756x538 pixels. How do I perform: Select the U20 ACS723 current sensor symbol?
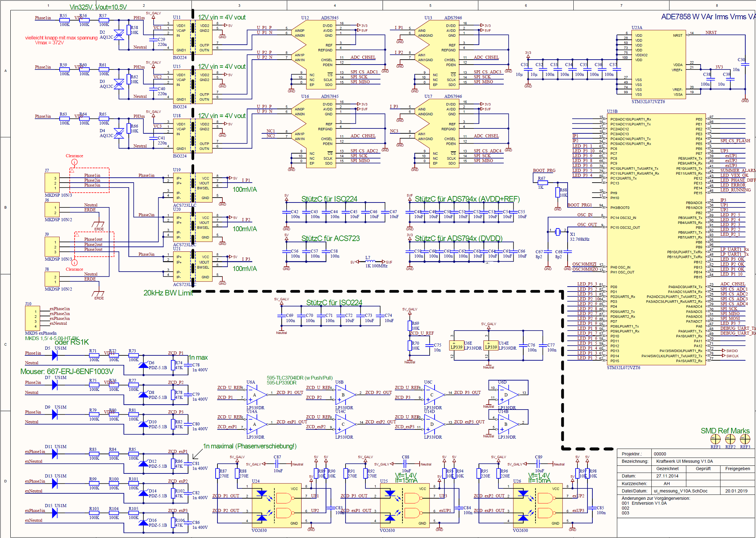click(x=193, y=227)
